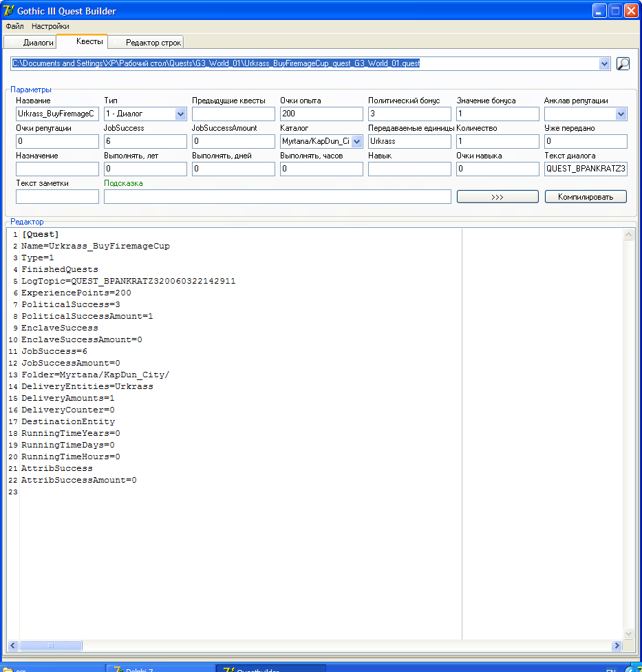Focus the Текст заметки field
This screenshot has width=642, height=672.
click(57, 197)
